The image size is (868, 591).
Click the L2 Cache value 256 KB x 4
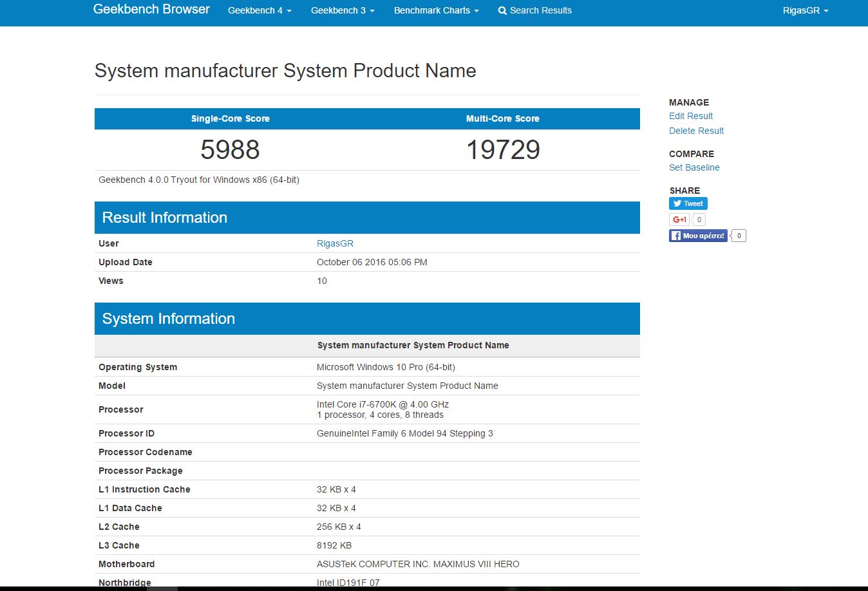[339, 527]
